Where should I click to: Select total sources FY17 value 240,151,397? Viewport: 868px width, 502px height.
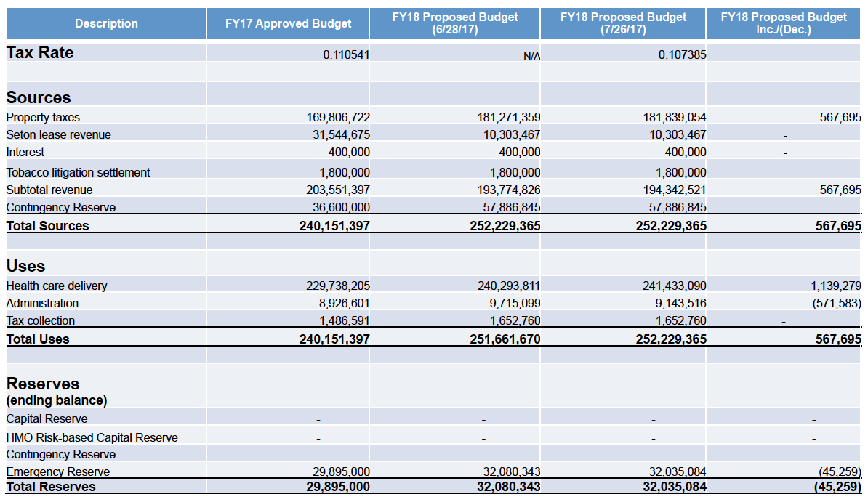[x=334, y=226]
